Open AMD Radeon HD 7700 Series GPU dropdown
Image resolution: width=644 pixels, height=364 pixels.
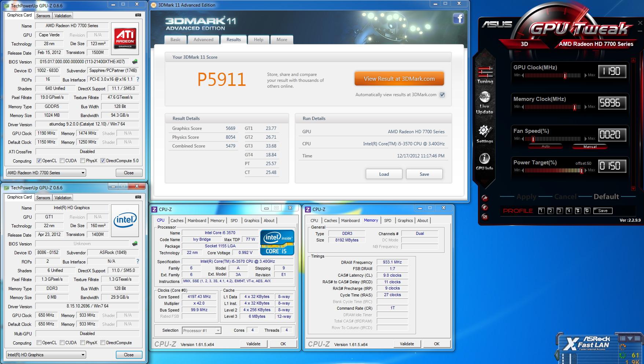click(x=46, y=173)
